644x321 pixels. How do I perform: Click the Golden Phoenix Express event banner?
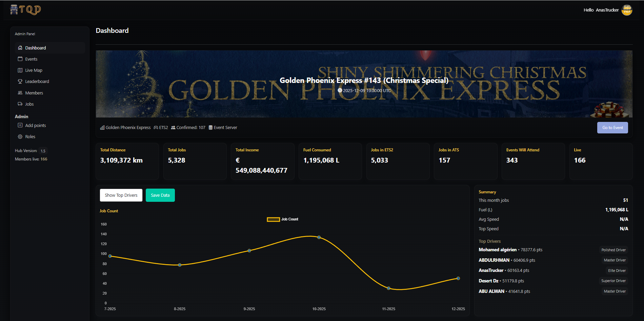click(x=364, y=84)
